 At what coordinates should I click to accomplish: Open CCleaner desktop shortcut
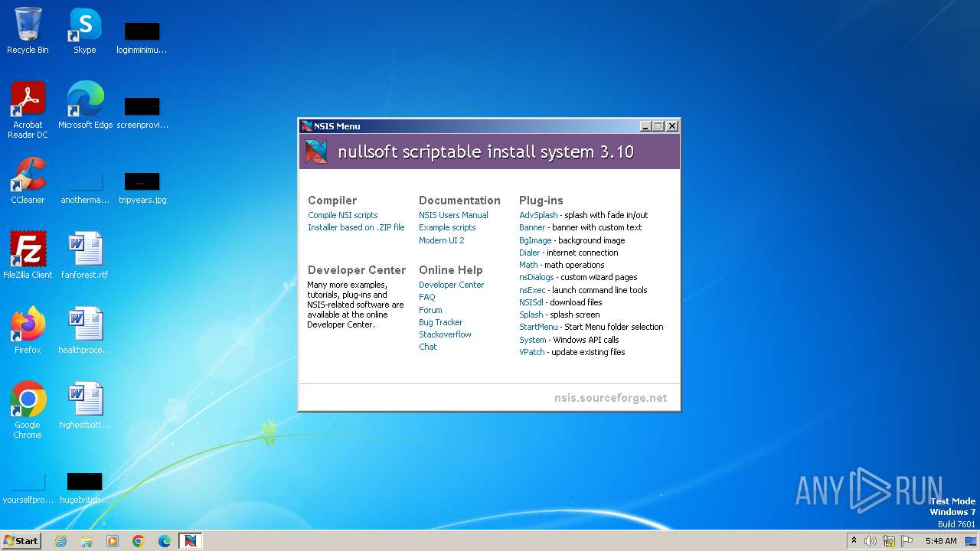28,181
